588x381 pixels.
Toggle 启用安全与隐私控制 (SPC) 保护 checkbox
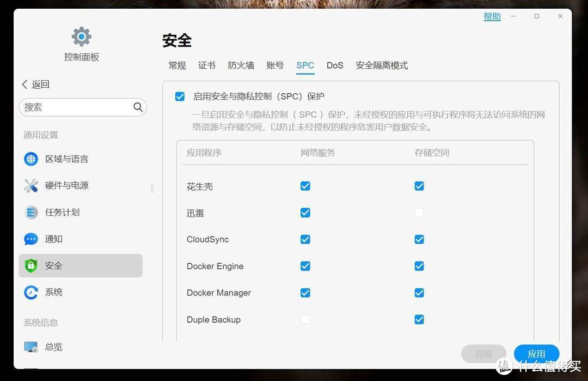180,96
